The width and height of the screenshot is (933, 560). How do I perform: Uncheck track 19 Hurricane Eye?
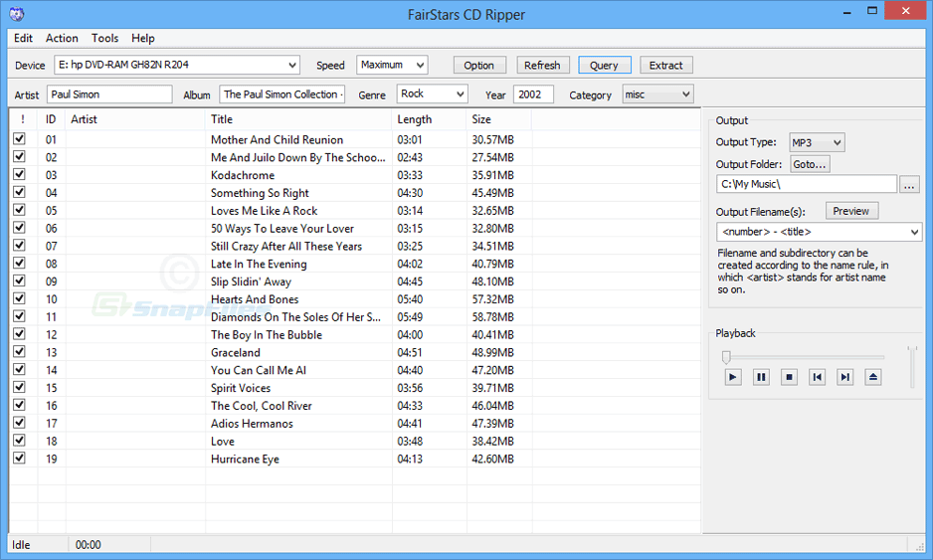19,459
